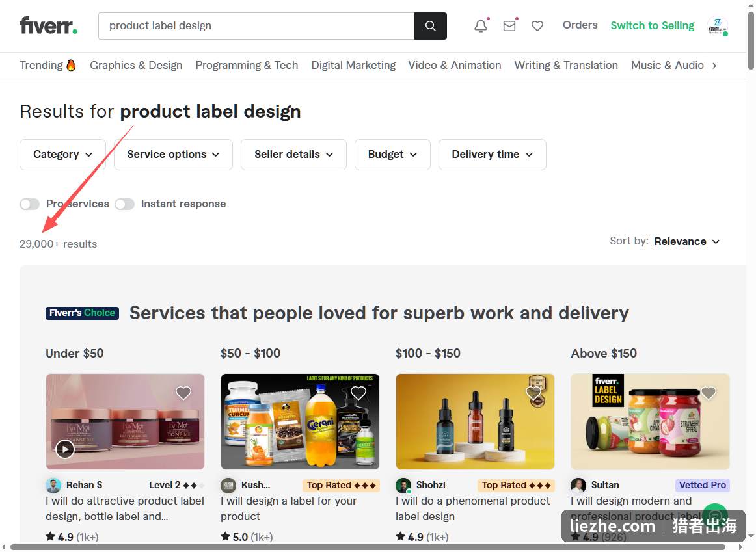Open the Digital Marketing menu
The height and width of the screenshot is (552, 756).
[353, 66]
